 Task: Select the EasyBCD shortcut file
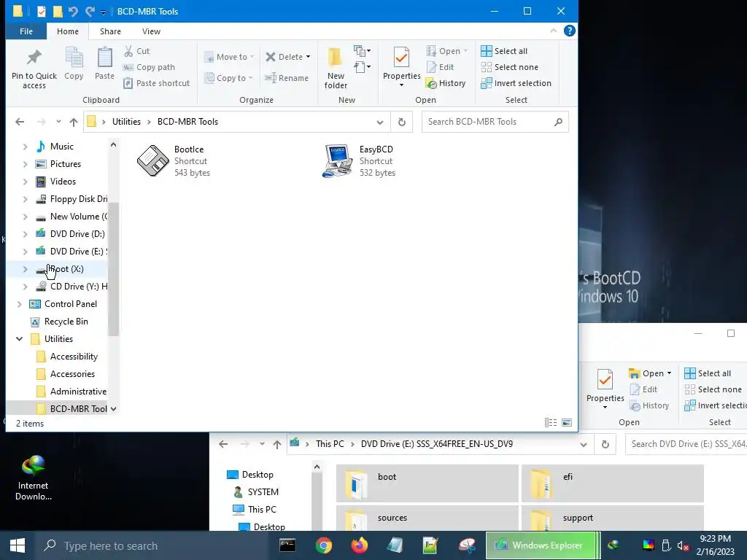(359, 161)
